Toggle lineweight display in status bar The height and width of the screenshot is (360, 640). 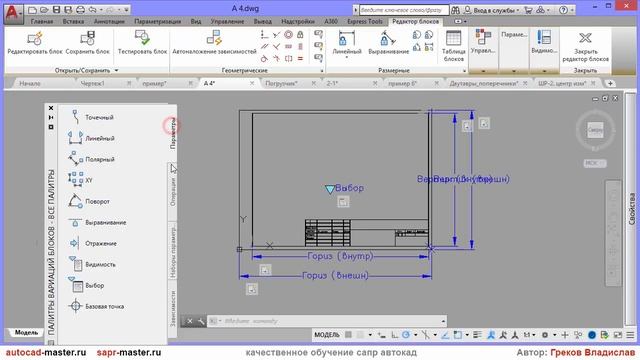click(477, 335)
